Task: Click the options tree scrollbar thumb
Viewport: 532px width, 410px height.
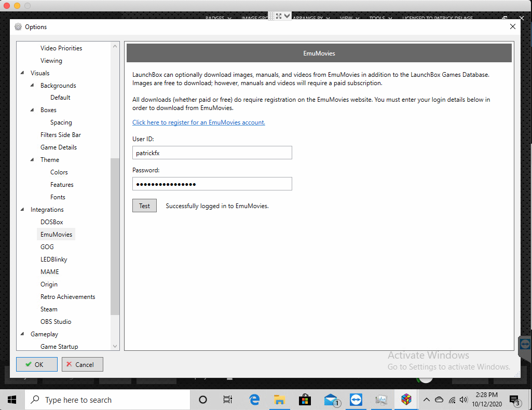Action: tap(115, 236)
